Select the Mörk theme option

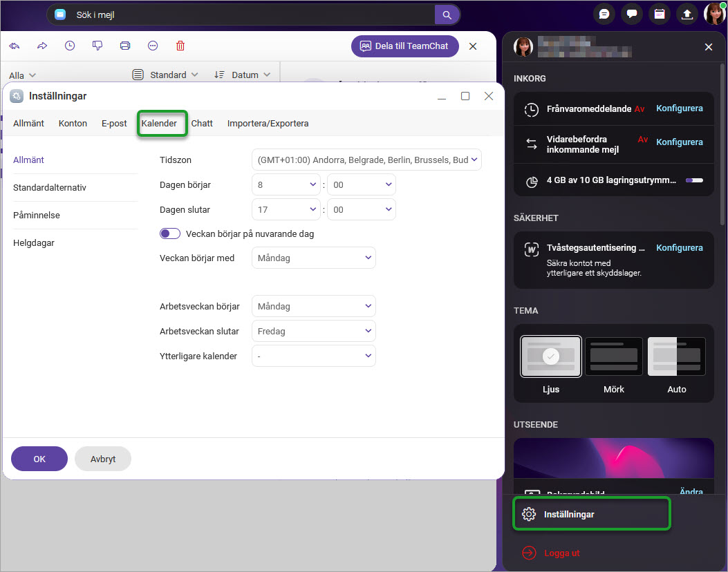(x=613, y=356)
